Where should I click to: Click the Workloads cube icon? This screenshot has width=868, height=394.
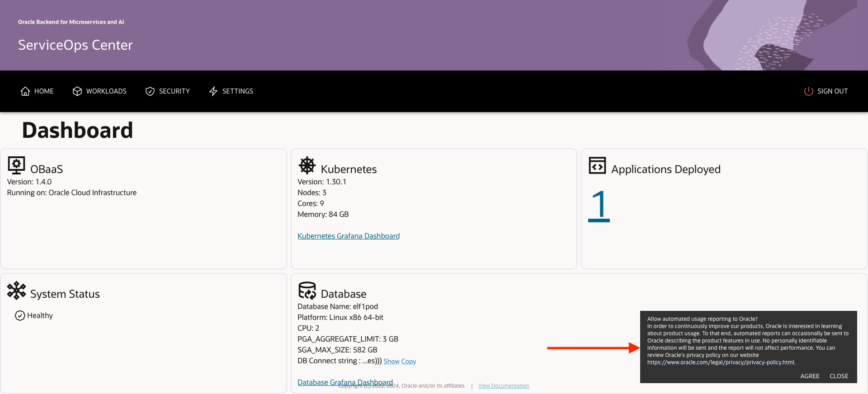[77, 91]
